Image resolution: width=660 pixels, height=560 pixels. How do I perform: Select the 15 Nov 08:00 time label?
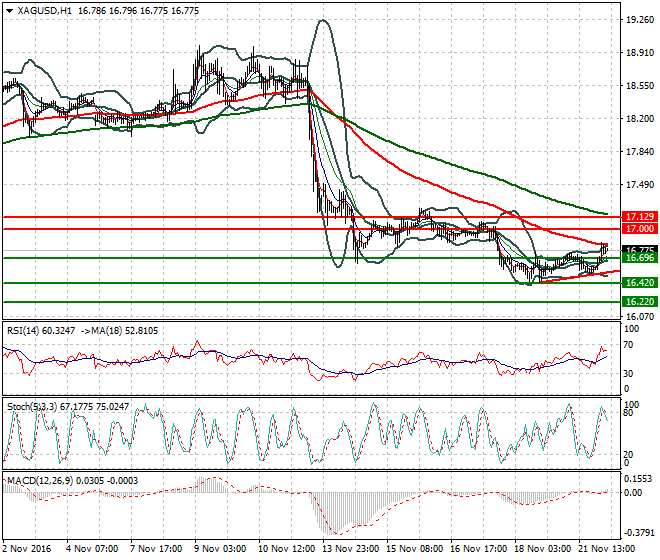pyautogui.click(x=414, y=549)
